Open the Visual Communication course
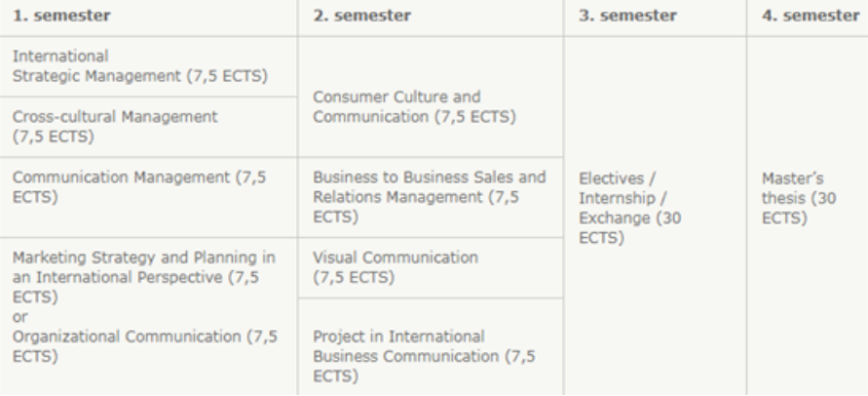This screenshot has width=868, height=396. coord(396,267)
